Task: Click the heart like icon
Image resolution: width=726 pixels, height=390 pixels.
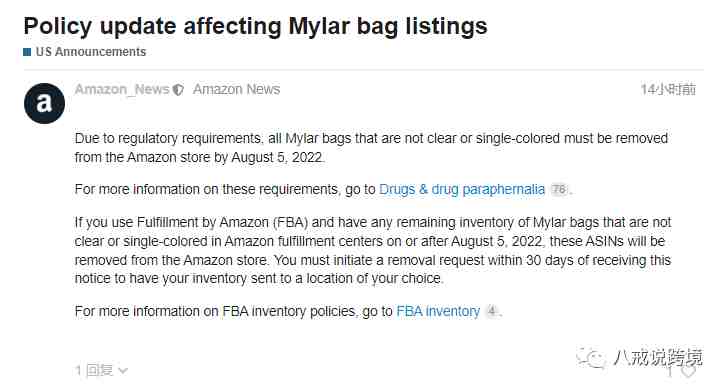Action: click(688, 371)
